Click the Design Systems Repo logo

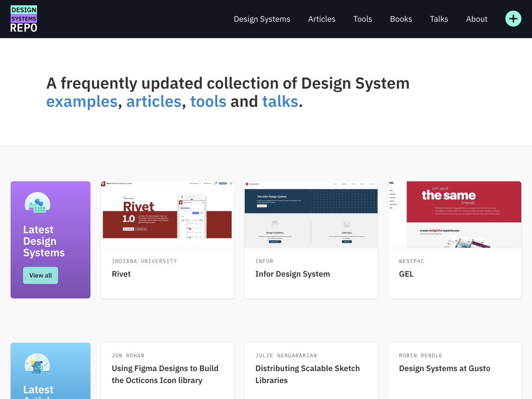24,19
